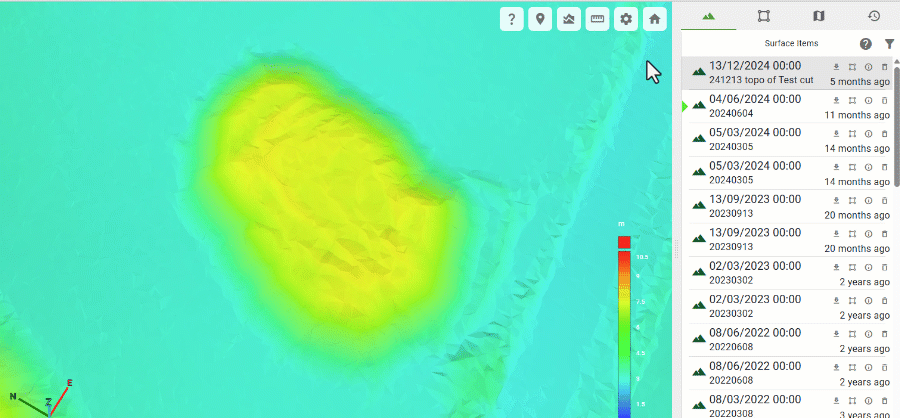Select the 241213 topo of Test cut surface
This screenshot has width=900, height=418.
788,73
